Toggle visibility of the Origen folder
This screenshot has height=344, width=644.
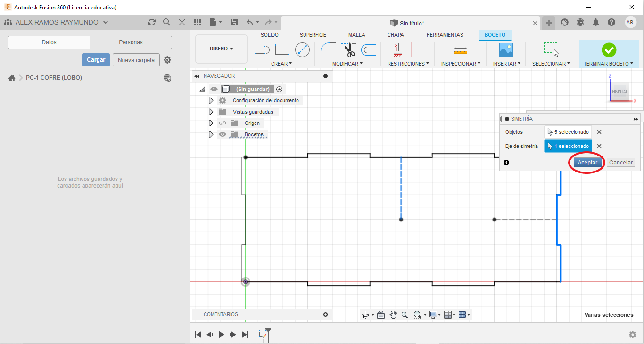(x=223, y=123)
